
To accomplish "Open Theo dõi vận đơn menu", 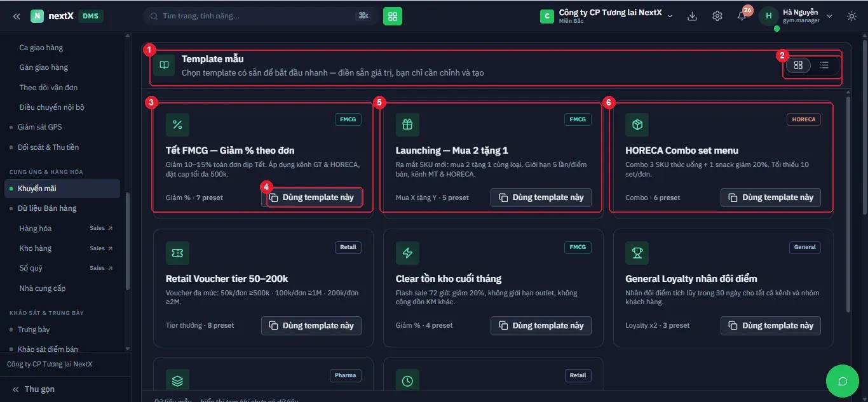I will 48,88.
